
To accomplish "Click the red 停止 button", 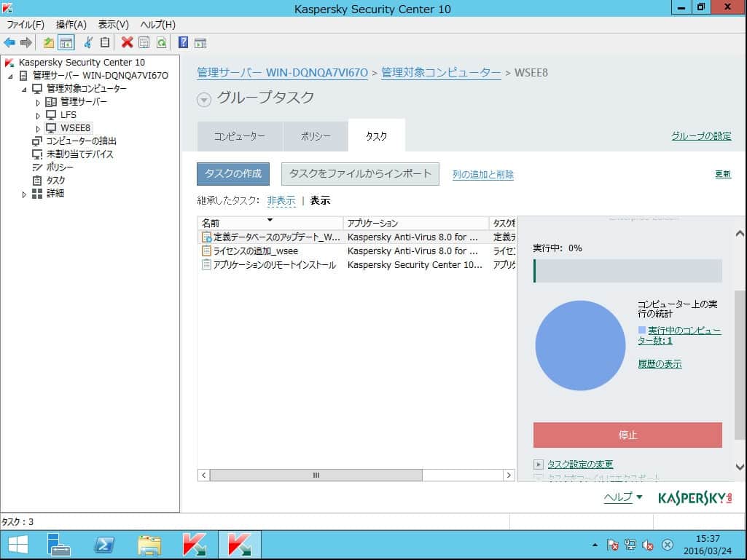I will [x=627, y=435].
